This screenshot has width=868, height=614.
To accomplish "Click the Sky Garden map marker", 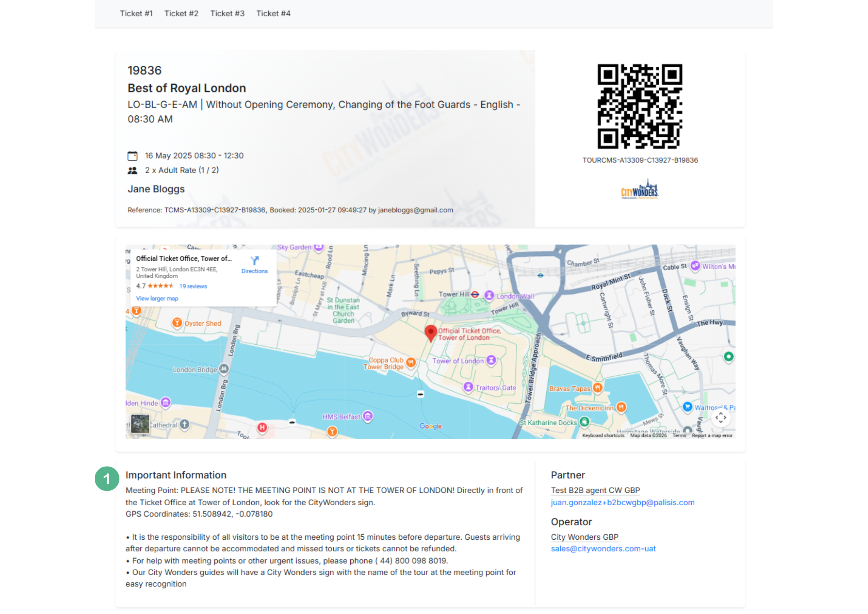I will coord(319,247).
